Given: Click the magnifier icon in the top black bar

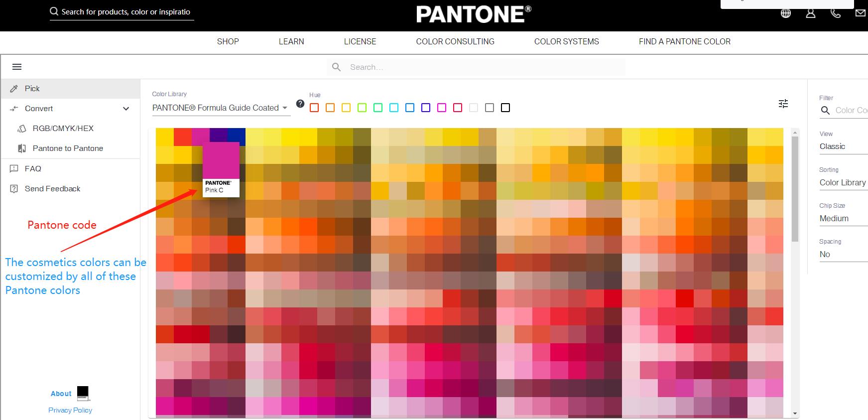Looking at the screenshot, I should click(54, 11).
